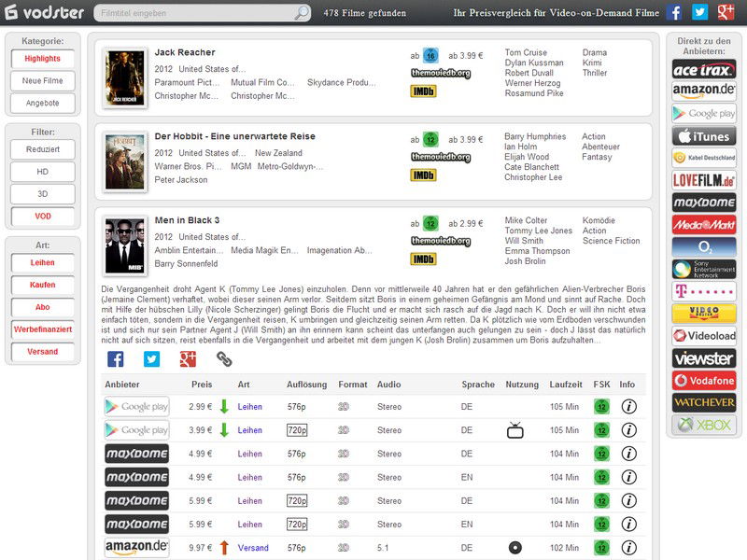This screenshot has height=560, width=747.
Task: Click Versand link in amazon.de row
Action: (x=253, y=548)
